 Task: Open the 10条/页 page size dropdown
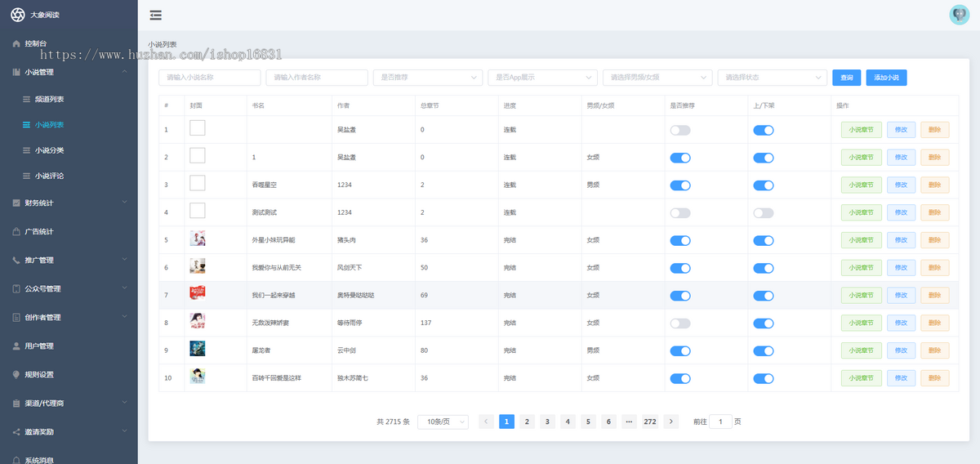443,422
